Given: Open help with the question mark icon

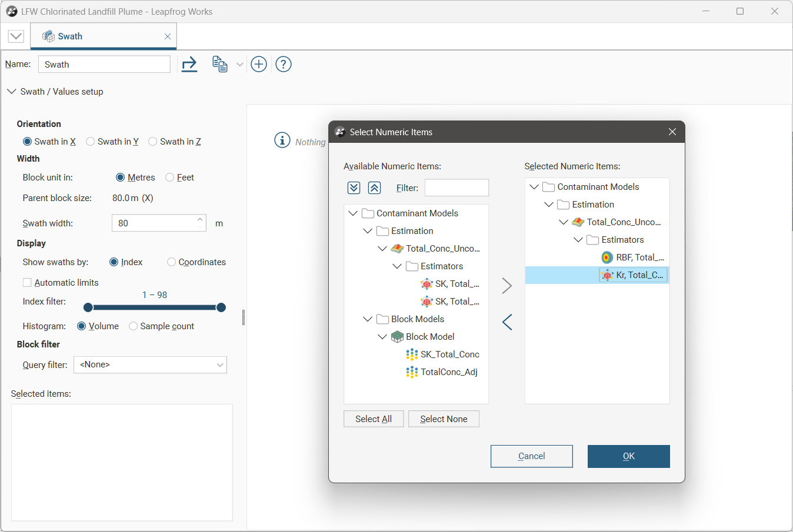Looking at the screenshot, I should point(284,64).
